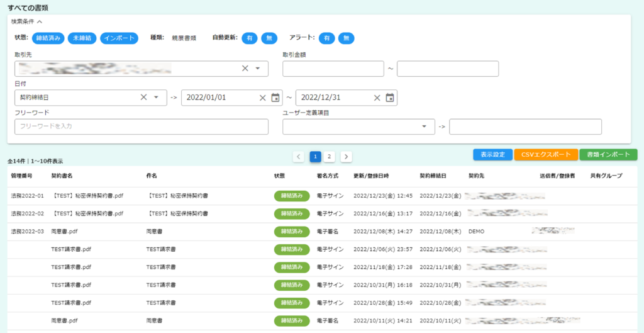
Task: Open calendar picker for end date 2022/12/31
Action: (390, 98)
